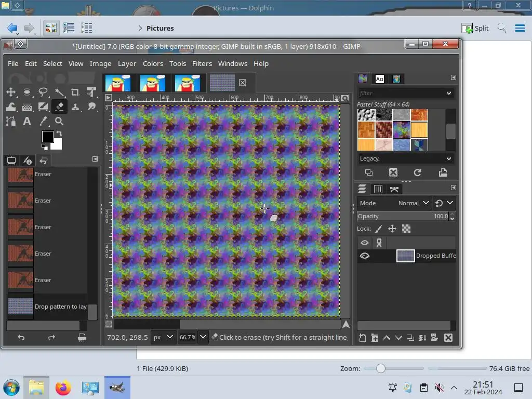
Task: Toggle visibility eye of Dropped Buffer layer
Action: coord(364,256)
